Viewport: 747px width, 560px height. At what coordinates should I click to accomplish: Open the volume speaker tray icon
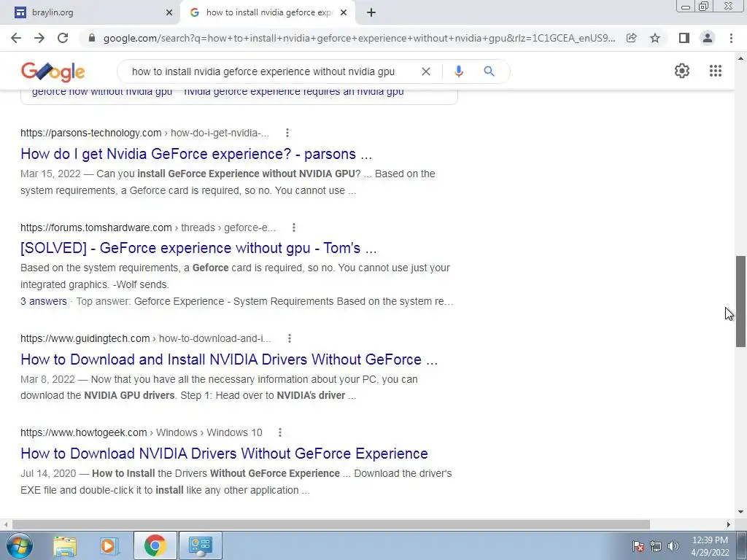(x=673, y=546)
